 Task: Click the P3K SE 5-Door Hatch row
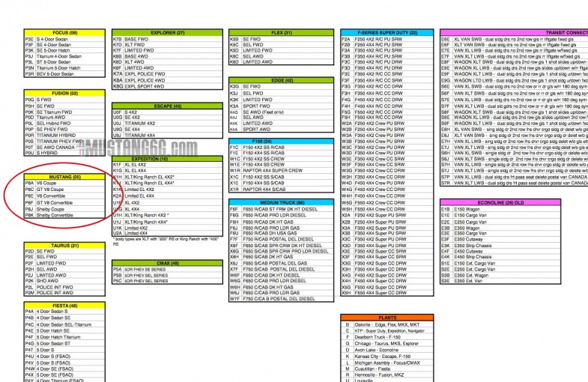click(x=64, y=50)
